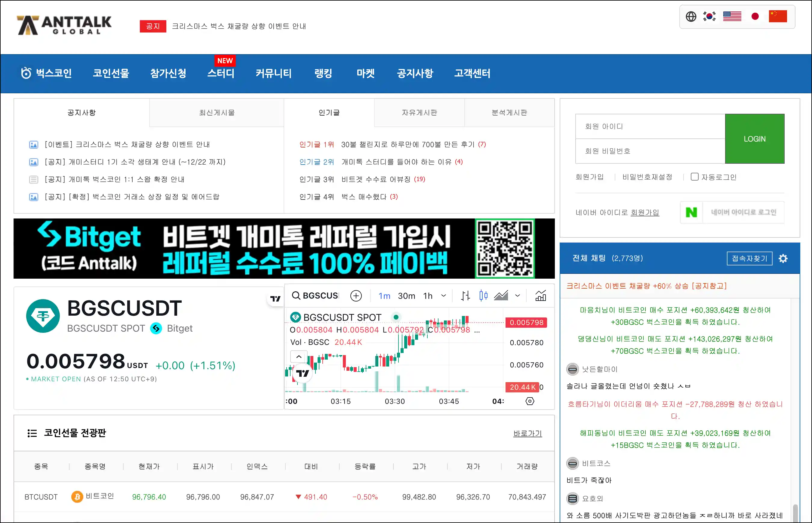Open the 벅스코인 menu
Viewport: 812px width, 523px height.
(47, 73)
